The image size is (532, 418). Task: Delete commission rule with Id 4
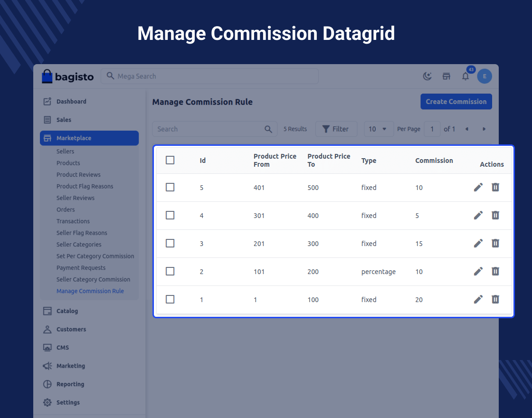click(495, 215)
